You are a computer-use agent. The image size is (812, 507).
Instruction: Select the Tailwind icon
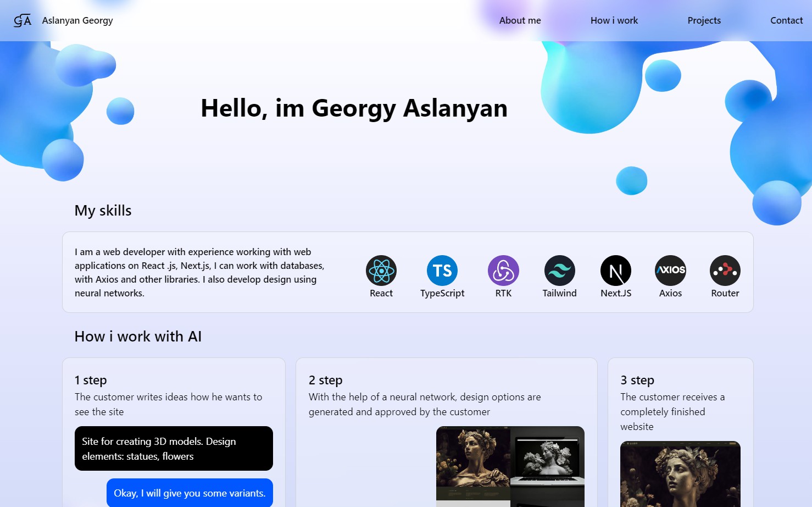click(559, 271)
